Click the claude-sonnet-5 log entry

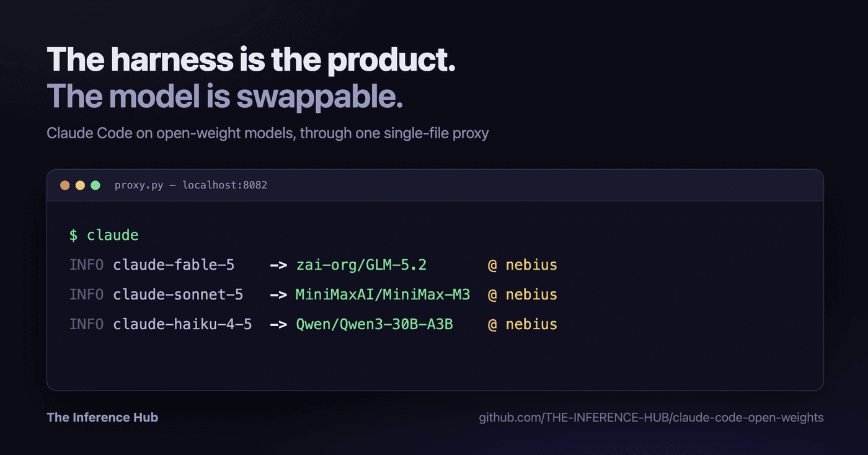click(178, 294)
